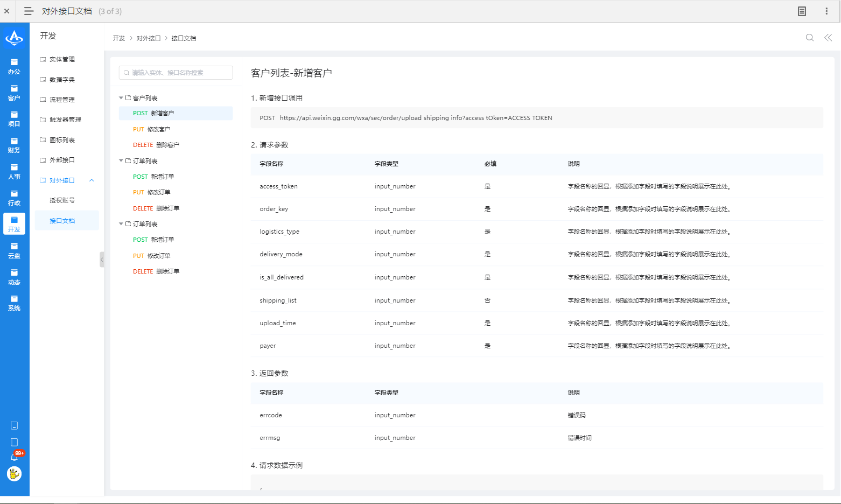Open the document view icon in title bar
841x504 pixels.
coord(802,11)
